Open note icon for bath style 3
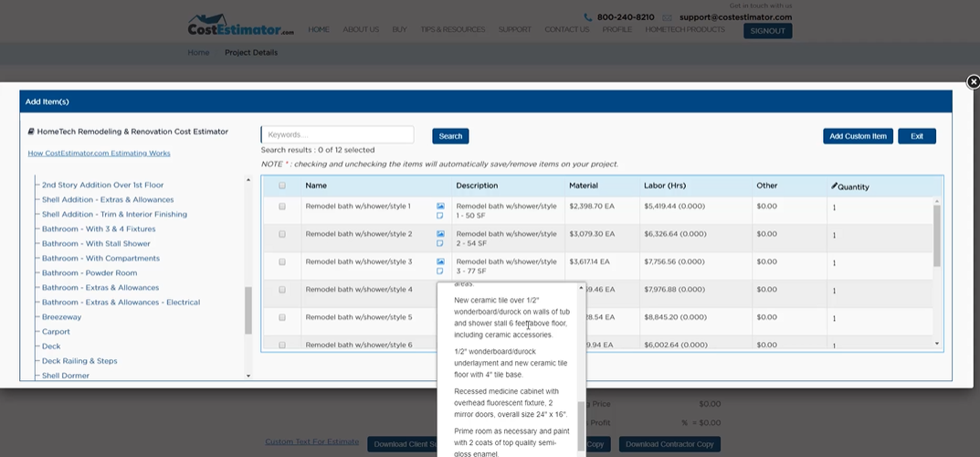 pyautogui.click(x=440, y=271)
